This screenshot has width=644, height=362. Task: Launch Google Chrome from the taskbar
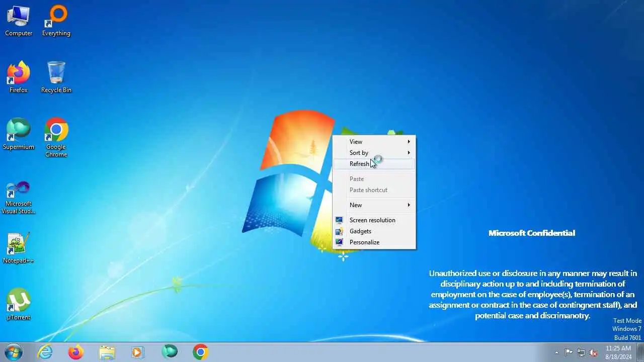(200, 352)
